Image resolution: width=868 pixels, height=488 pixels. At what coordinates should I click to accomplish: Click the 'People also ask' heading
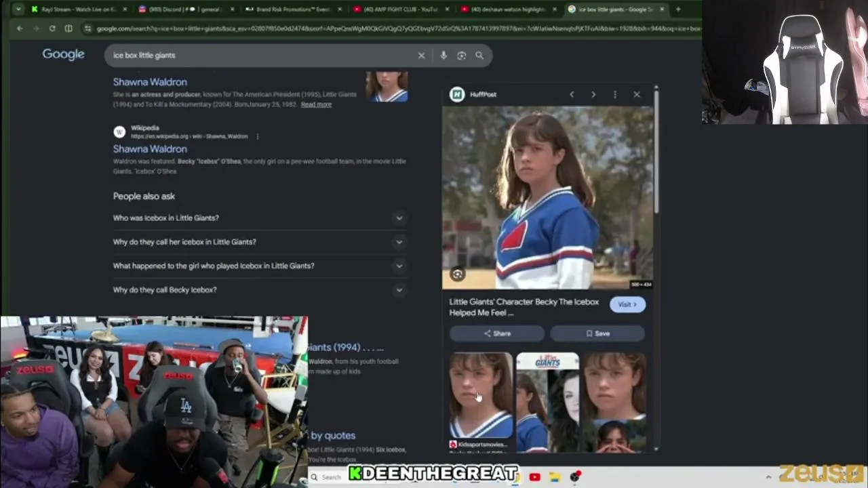coord(144,197)
